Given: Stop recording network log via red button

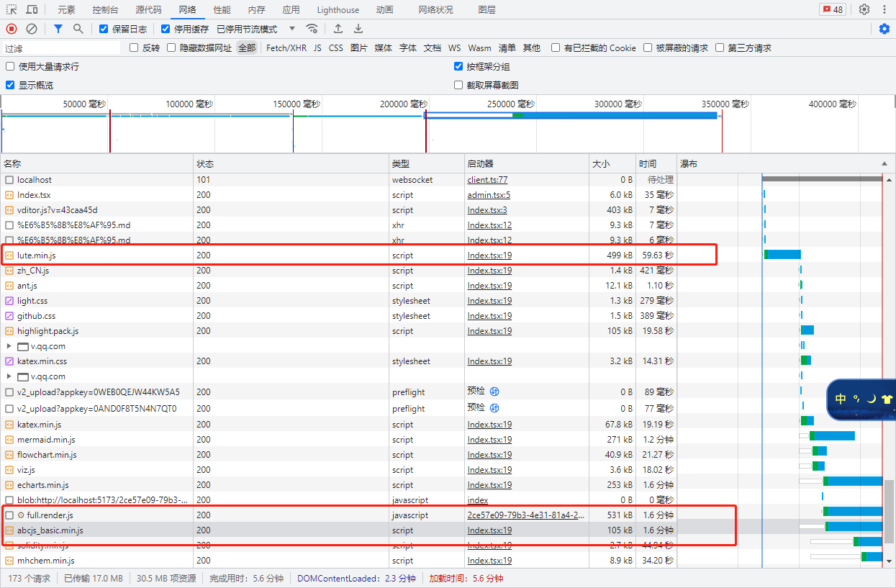Looking at the screenshot, I should [12, 29].
